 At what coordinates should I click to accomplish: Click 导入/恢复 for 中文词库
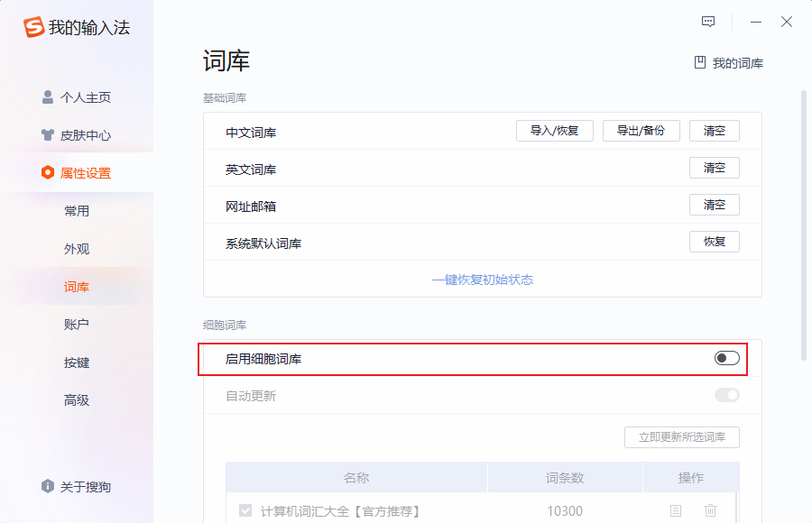pos(555,131)
